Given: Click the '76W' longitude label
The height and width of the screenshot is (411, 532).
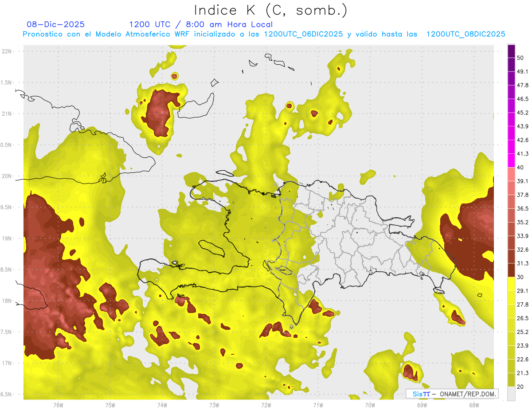Looking at the screenshot, I should click(58, 405).
